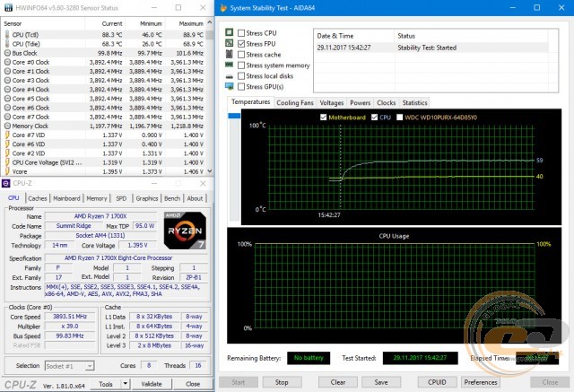The image size is (574, 392).
Task: Click the CPUID button
Action: [x=437, y=382]
